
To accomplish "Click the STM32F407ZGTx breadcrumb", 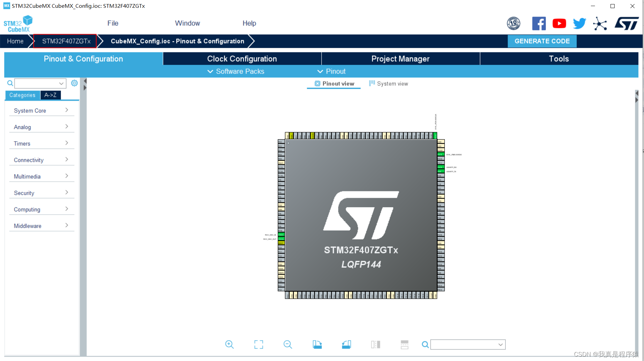I will (x=66, y=41).
